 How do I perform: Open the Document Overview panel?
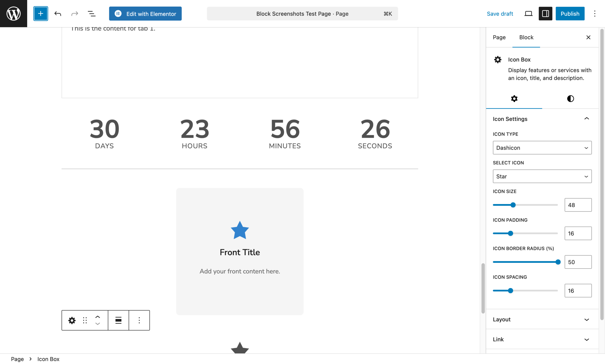(x=92, y=13)
